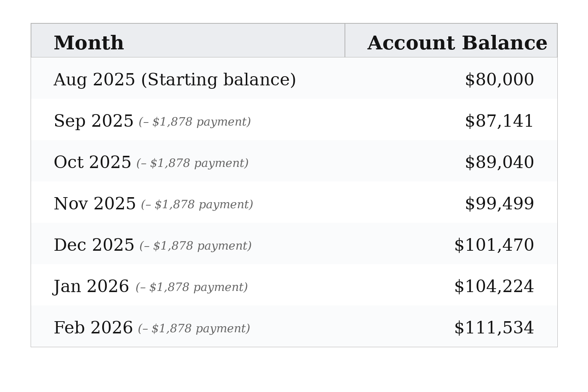
Task: Select the Sep 2025 month label
Action: tap(93, 121)
